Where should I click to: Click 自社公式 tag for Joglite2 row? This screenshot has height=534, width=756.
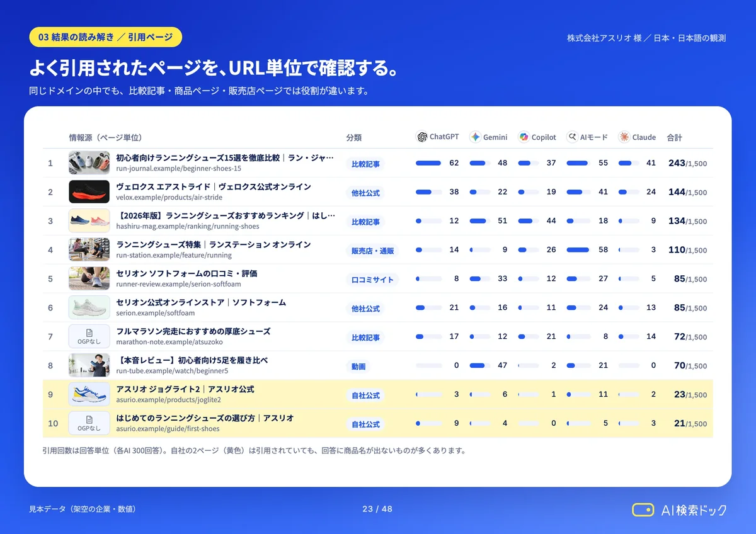click(365, 395)
